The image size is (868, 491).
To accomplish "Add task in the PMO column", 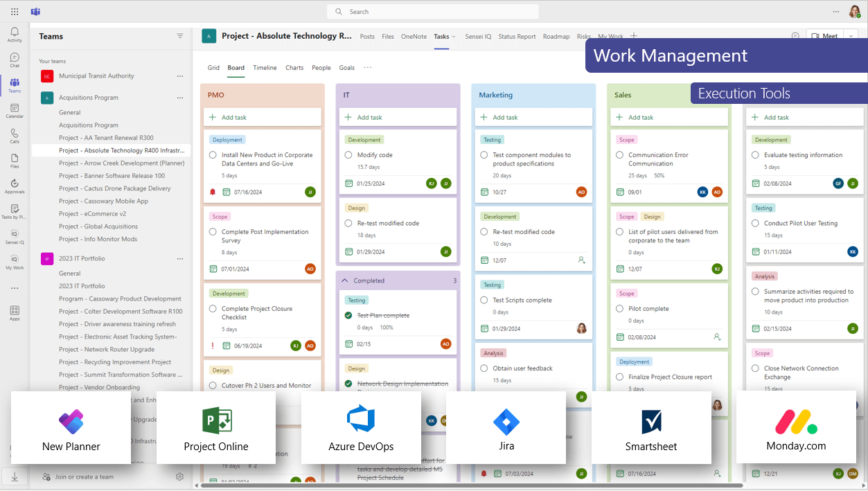I will pyautogui.click(x=263, y=117).
